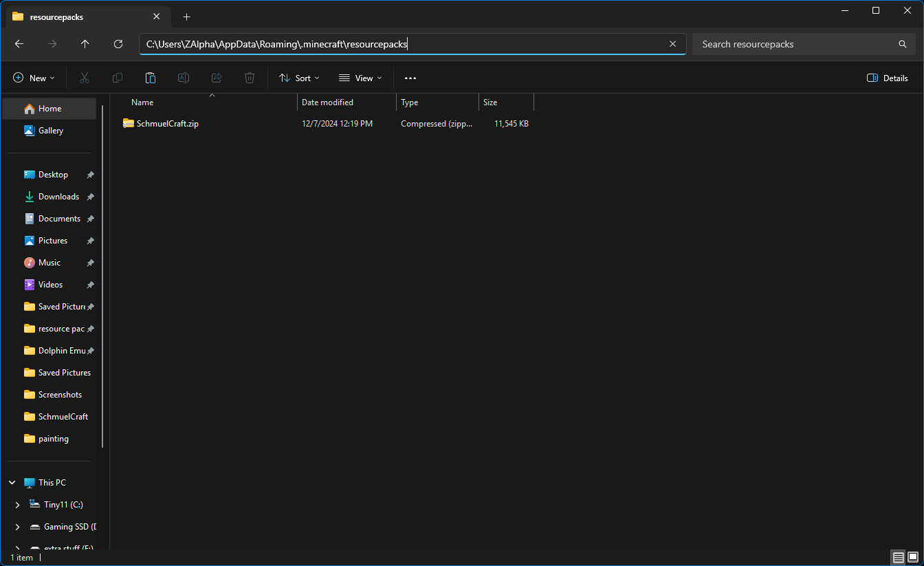Image resolution: width=924 pixels, height=566 pixels.
Task: Switch to details list view layout
Action: pyautogui.click(x=898, y=557)
